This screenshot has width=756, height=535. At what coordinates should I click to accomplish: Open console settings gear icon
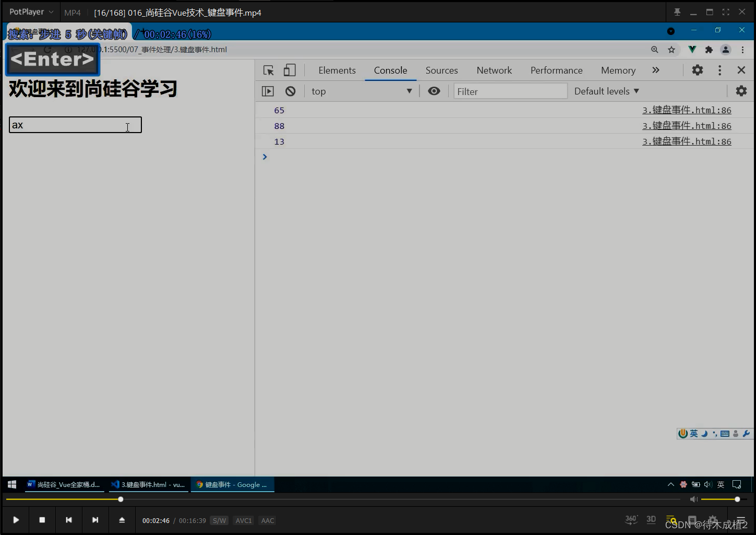pyautogui.click(x=741, y=91)
